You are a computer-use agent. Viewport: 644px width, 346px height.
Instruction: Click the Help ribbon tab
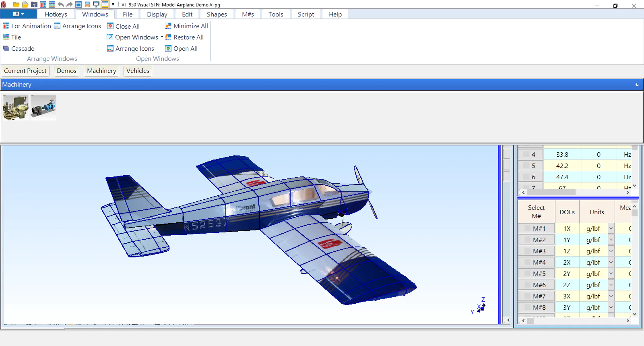pos(335,14)
